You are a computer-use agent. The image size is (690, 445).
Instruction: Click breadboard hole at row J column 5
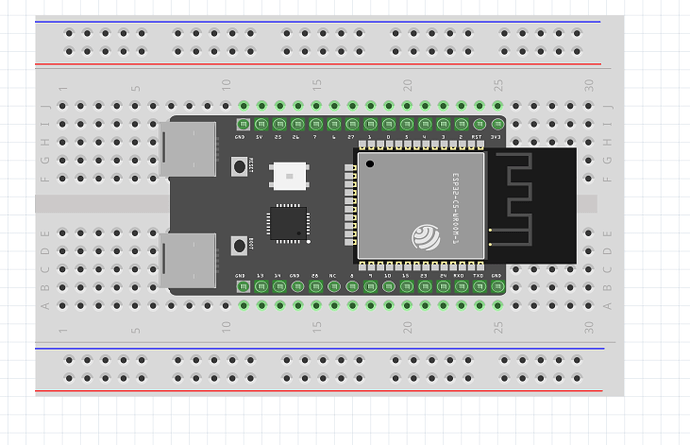click(135, 106)
